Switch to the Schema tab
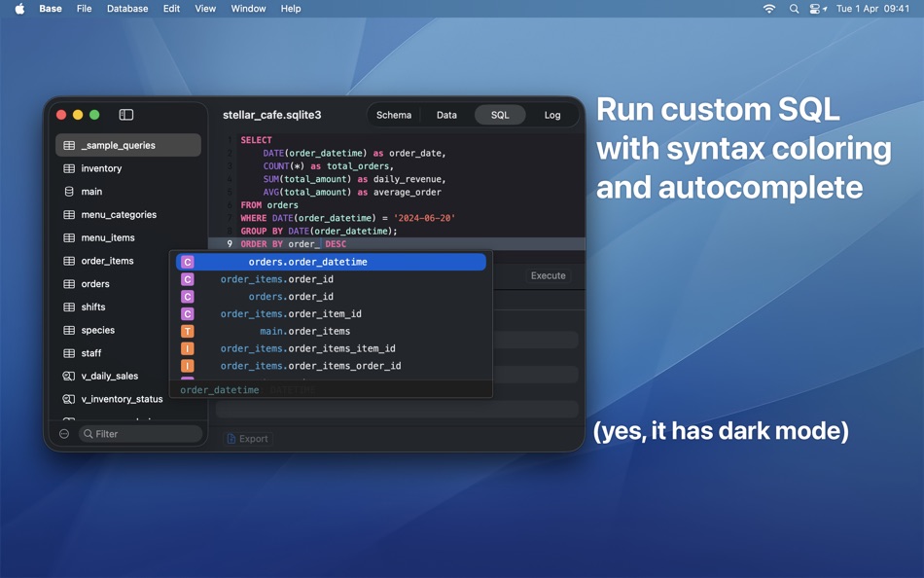The height and width of the screenshot is (578, 924). [x=394, y=114]
